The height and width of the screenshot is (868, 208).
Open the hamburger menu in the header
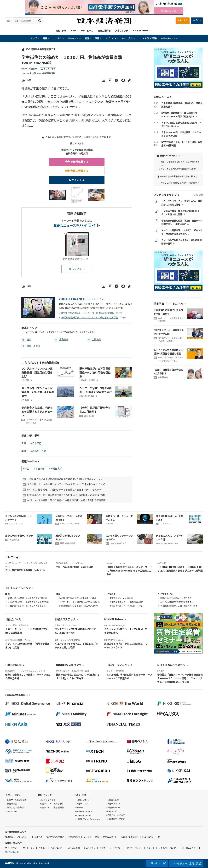[8, 21]
